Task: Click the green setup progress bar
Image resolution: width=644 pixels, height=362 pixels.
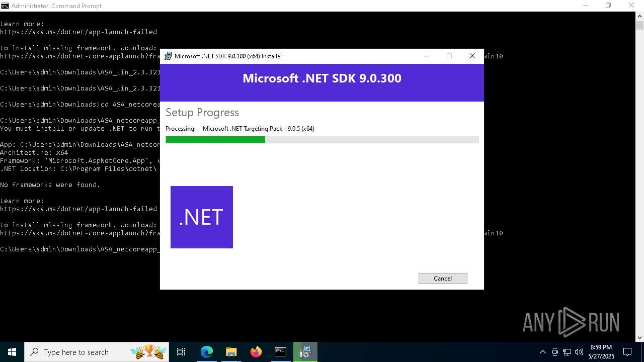Action: coord(321,139)
